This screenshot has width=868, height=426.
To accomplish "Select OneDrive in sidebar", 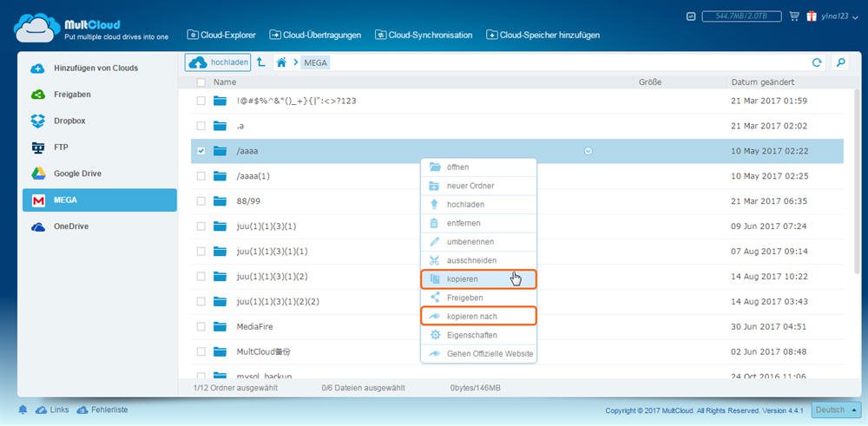I will [x=100, y=226].
